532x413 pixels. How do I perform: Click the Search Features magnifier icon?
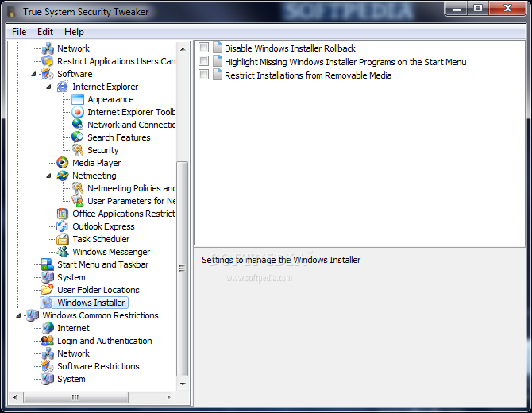(x=78, y=137)
